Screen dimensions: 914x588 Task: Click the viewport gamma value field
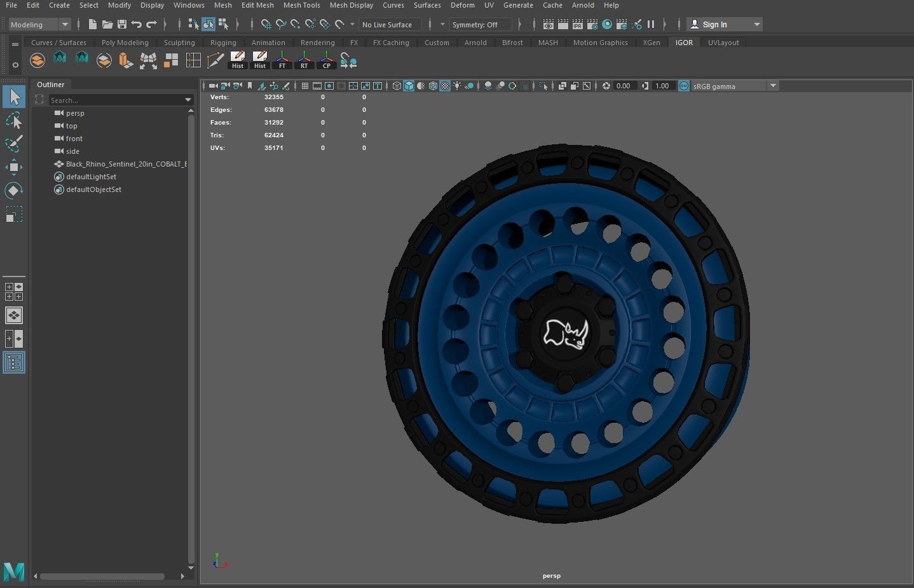(x=662, y=86)
